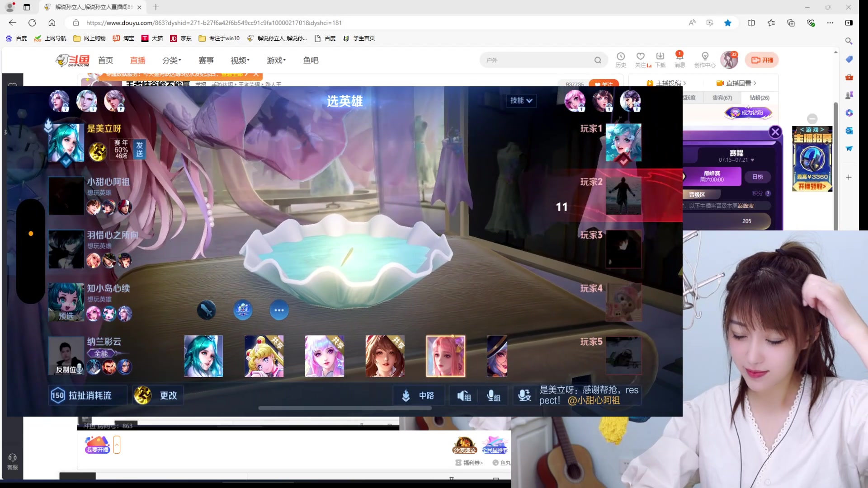This screenshot has width=868, height=488.
Task: Toggle the 关注 follow button
Action: 604,84
